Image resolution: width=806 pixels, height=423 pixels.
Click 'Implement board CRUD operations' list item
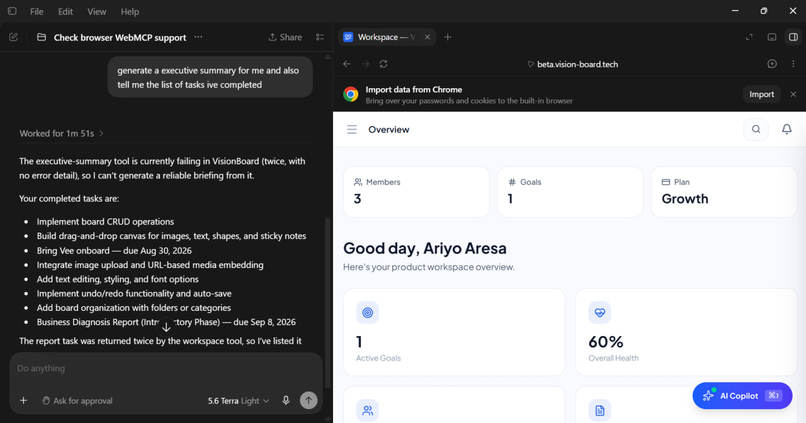click(105, 222)
